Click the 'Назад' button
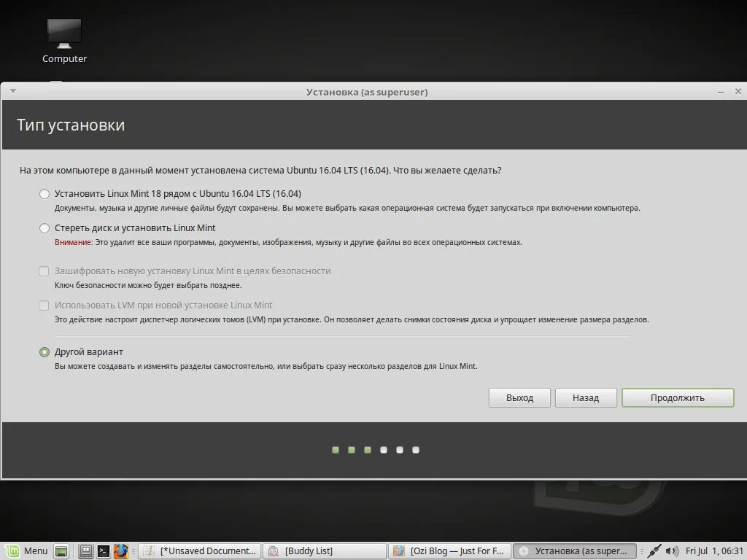 click(x=586, y=397)
